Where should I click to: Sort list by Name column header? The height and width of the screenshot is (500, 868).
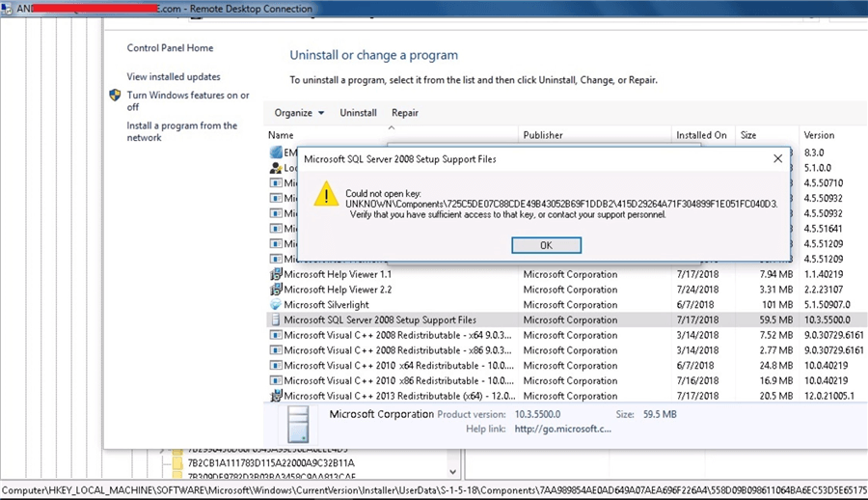[281, 135]
